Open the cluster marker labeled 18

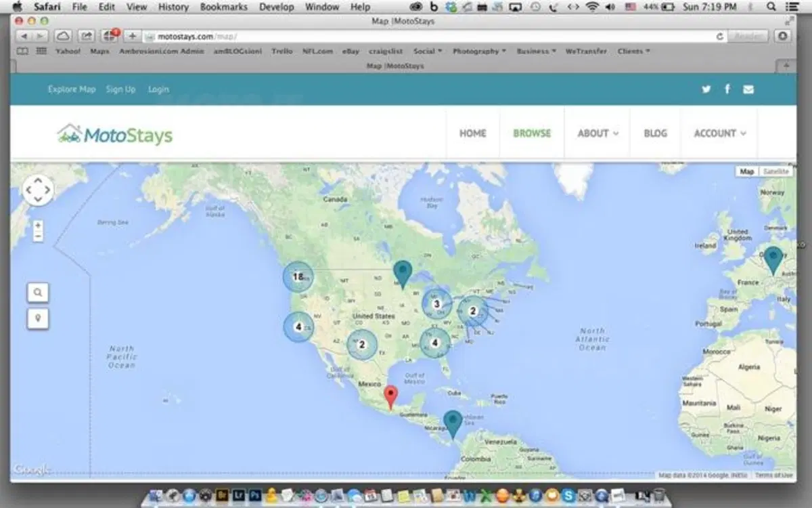pyautogui.click(x=298, y=277)
